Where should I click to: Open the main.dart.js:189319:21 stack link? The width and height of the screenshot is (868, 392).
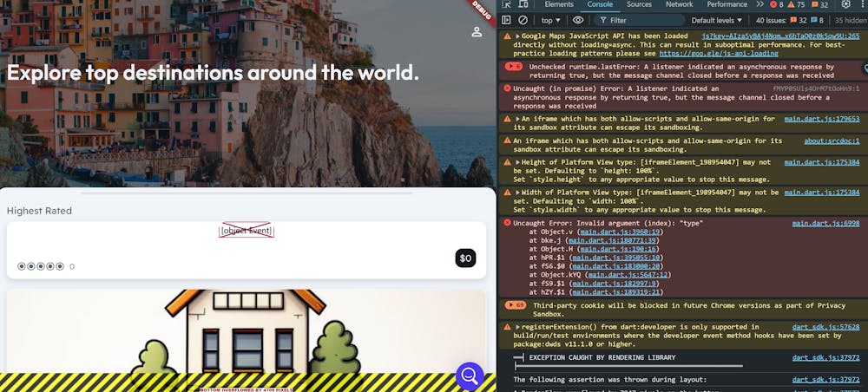pyautogui.click(x=615, y=292)
